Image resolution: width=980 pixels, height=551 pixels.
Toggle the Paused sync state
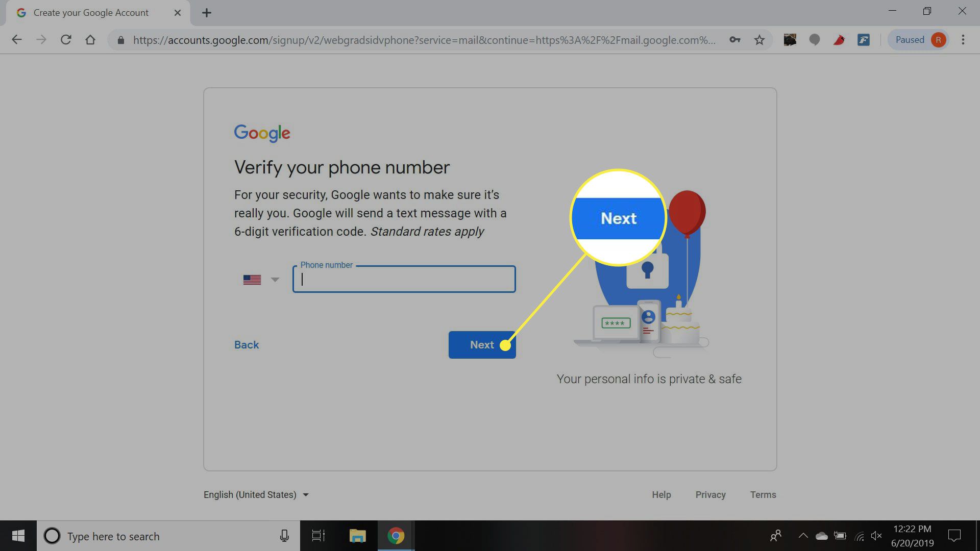918,39
